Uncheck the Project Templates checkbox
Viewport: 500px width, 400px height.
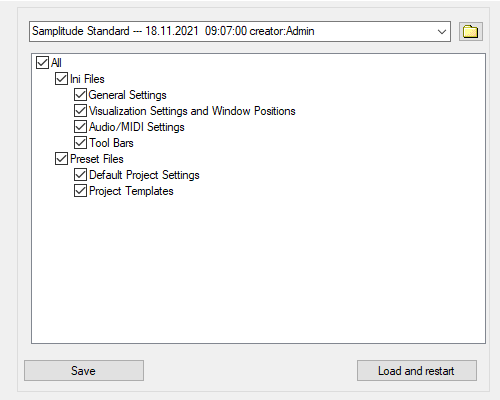pos(80,191)
